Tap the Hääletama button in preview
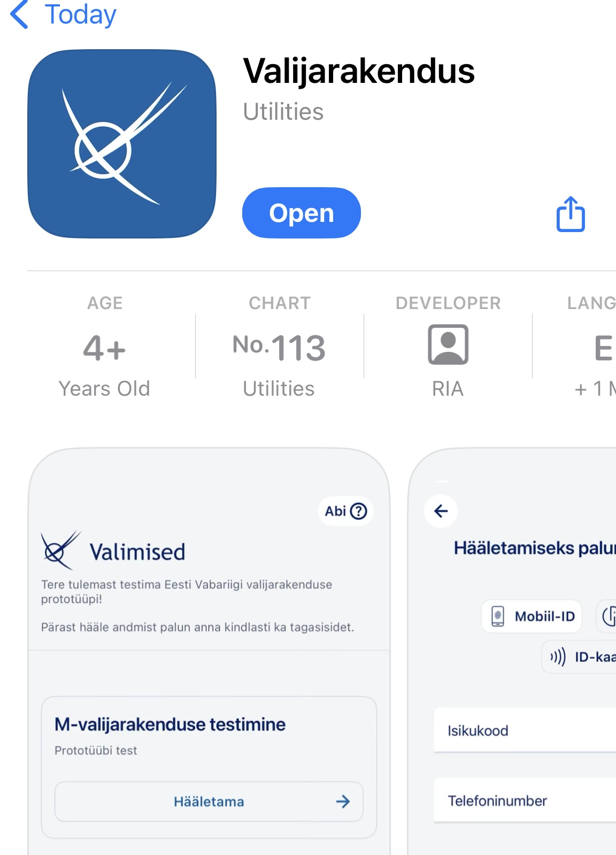 point(209,802)
